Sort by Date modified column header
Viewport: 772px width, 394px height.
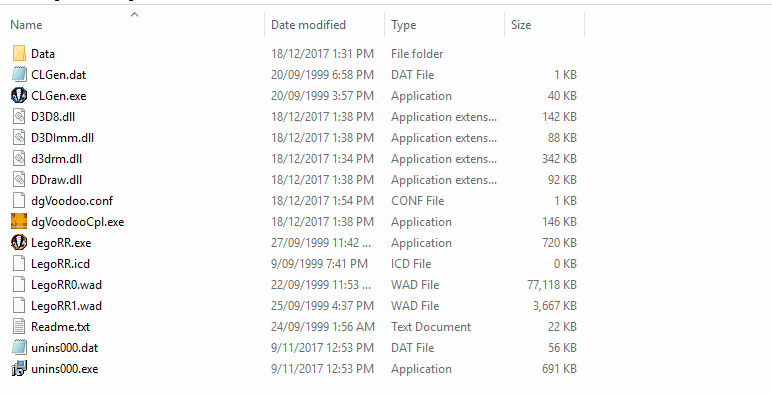pyautogui.click(x=308, y=25)
